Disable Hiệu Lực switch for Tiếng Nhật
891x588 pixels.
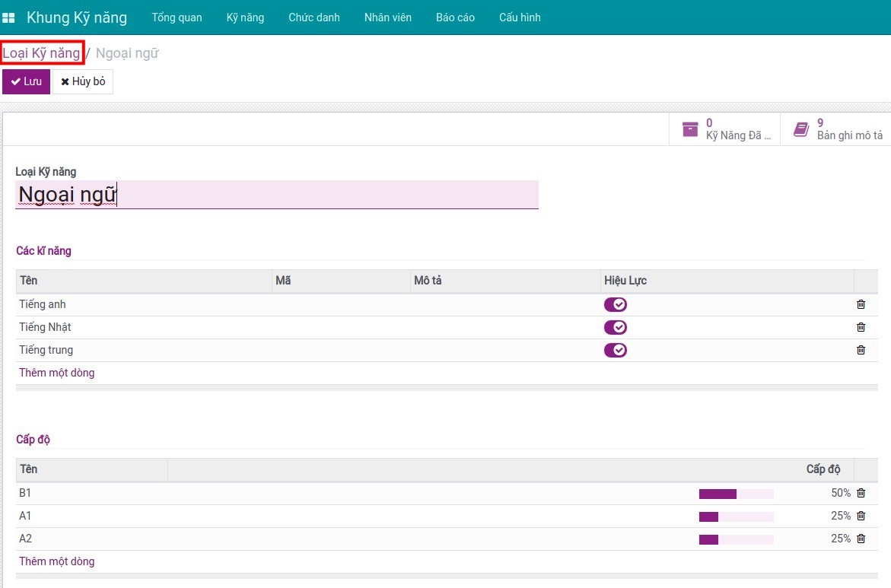(615, 327)
